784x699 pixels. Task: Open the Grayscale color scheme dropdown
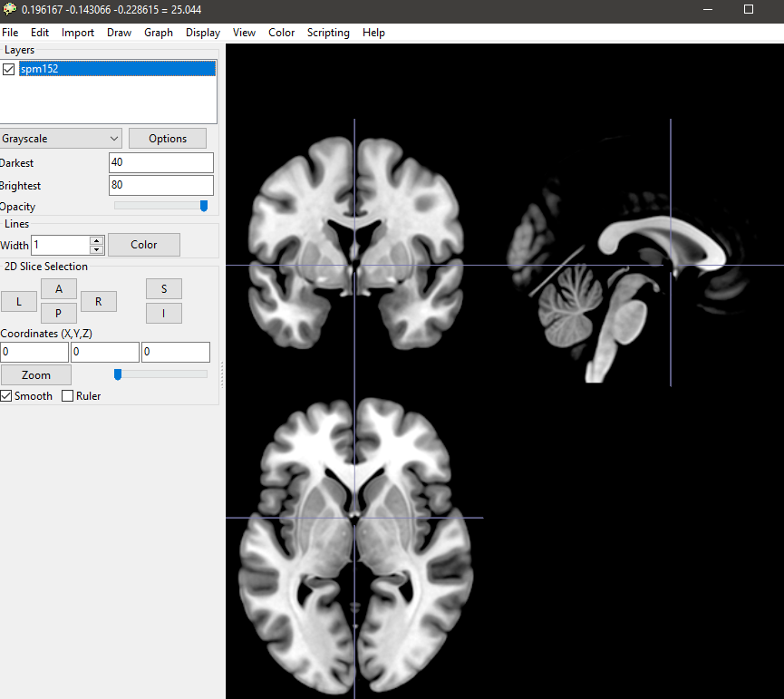[61, 139]
